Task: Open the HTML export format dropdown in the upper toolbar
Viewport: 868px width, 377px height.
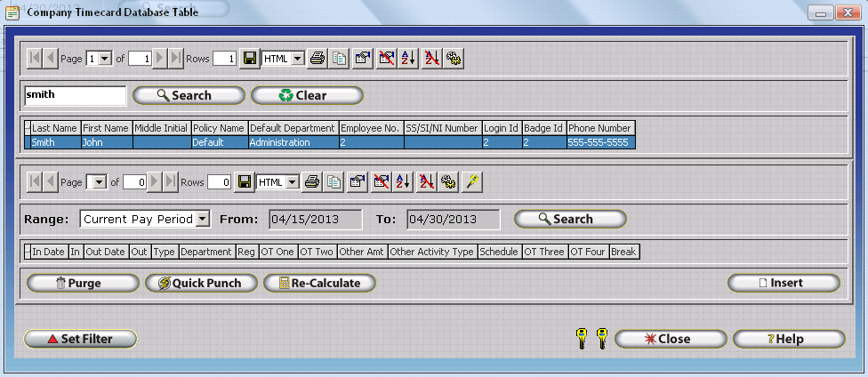Action: pyautogui.click(x=297, y=59)
